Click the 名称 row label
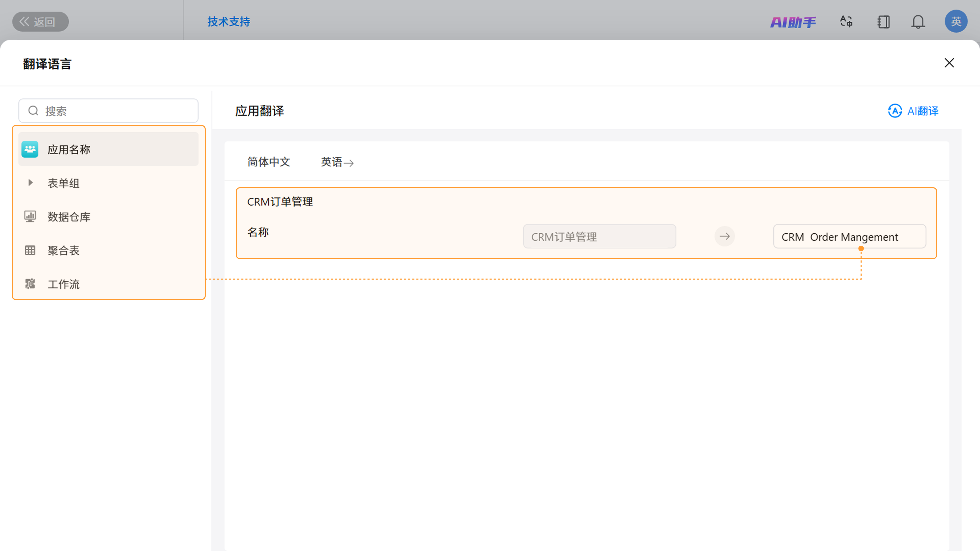The height and width of the screenshot is (551, 980). pyautogui.click(x=258, y=232)
